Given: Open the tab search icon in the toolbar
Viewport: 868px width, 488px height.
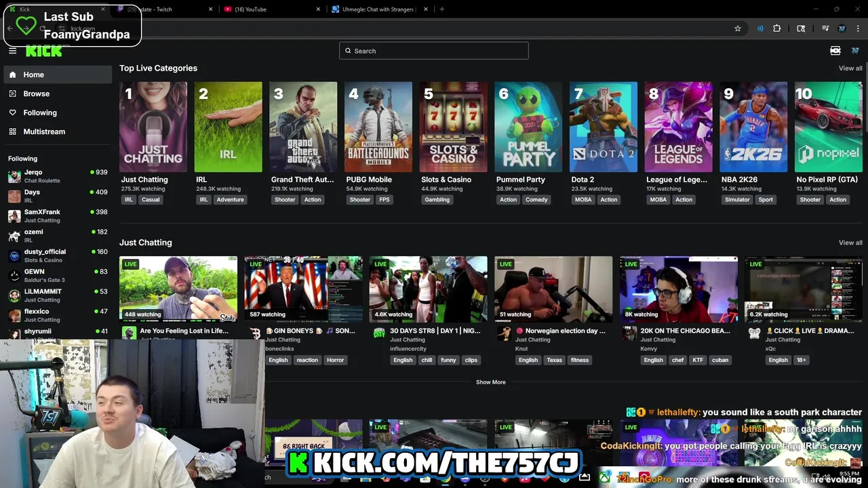Looking at the screenshot, I should [x=801, y=28].
